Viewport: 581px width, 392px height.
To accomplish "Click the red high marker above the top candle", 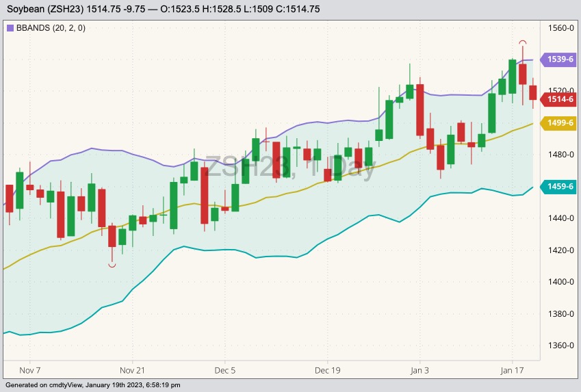I will pos(522,42).
